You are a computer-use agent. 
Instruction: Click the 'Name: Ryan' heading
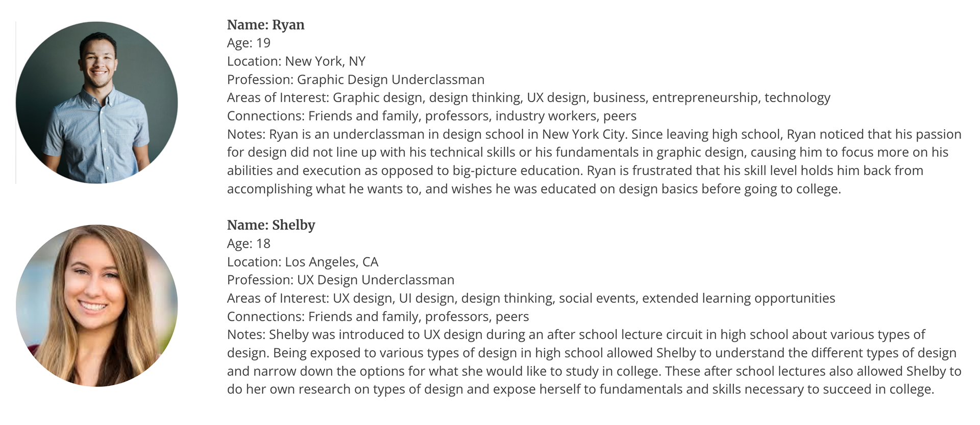[x=265, y=25]
